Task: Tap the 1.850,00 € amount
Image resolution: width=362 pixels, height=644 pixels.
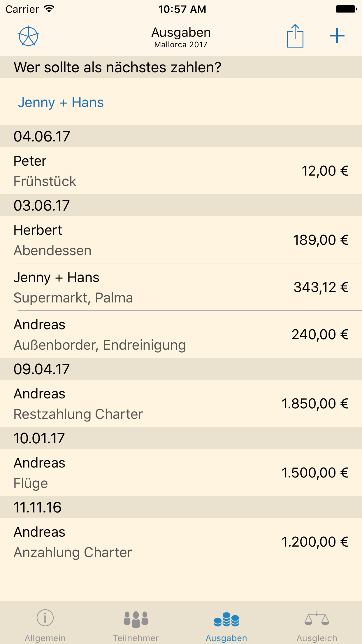Action: [x=315, y=404]
